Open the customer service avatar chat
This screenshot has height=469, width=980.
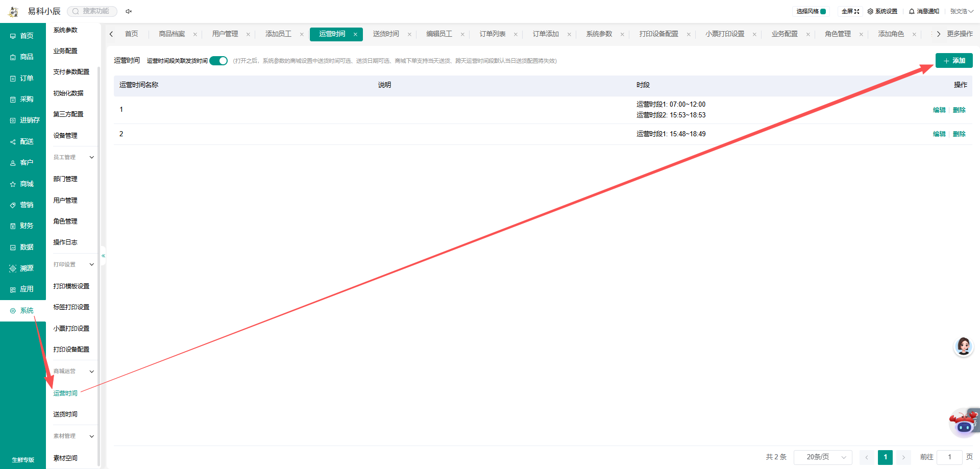[x=964, y=347]
